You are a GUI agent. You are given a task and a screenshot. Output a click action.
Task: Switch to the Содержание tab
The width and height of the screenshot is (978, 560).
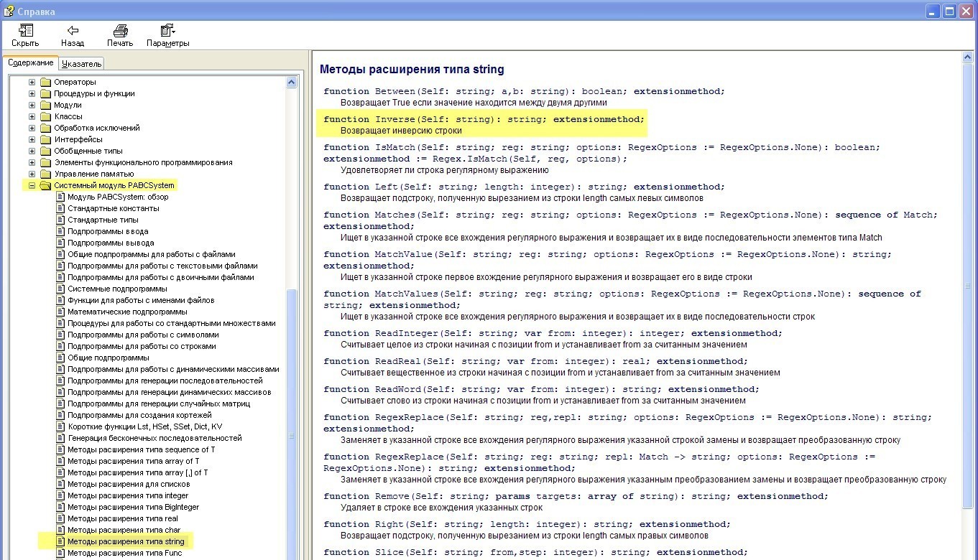[31, 62]
